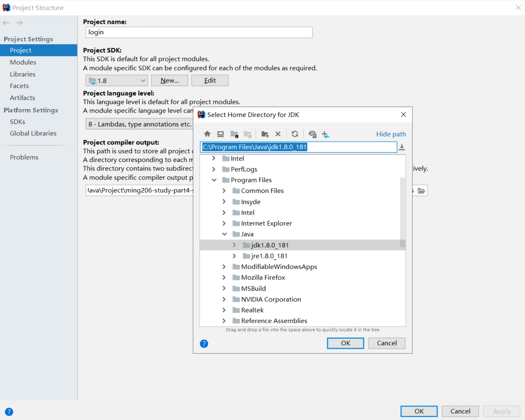Open Project Structure help at bottom left
This screenshot has height=420, width=525.
(x=9, y=412)
